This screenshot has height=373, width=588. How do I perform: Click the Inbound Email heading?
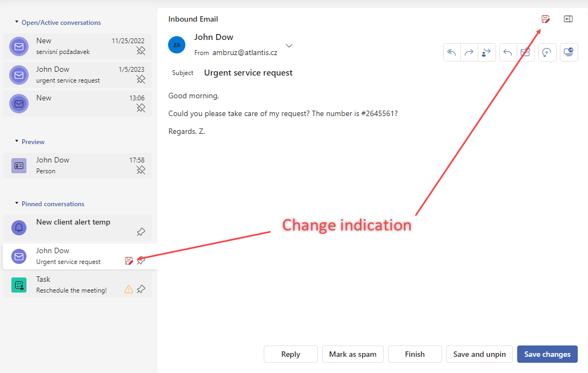coord(193,19)
